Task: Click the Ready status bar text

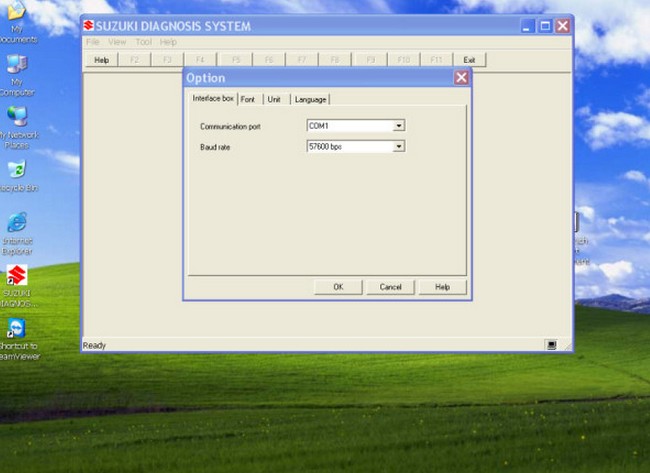Action: click(x=94, y=345)
